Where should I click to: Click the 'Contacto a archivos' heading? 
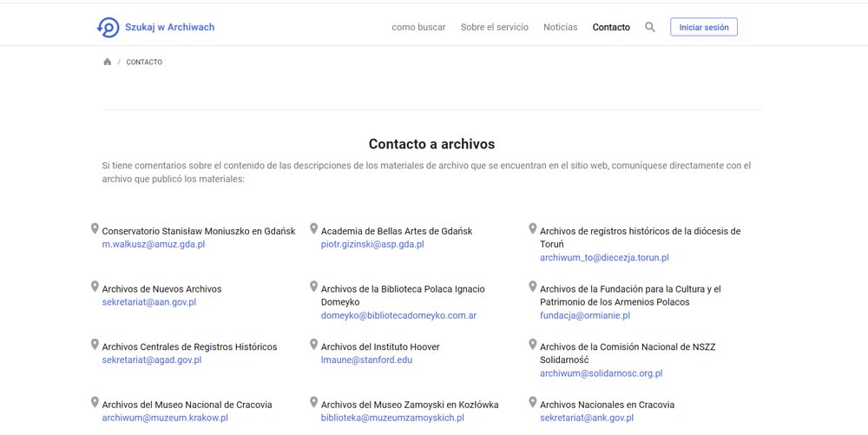(x=431, y=144)
